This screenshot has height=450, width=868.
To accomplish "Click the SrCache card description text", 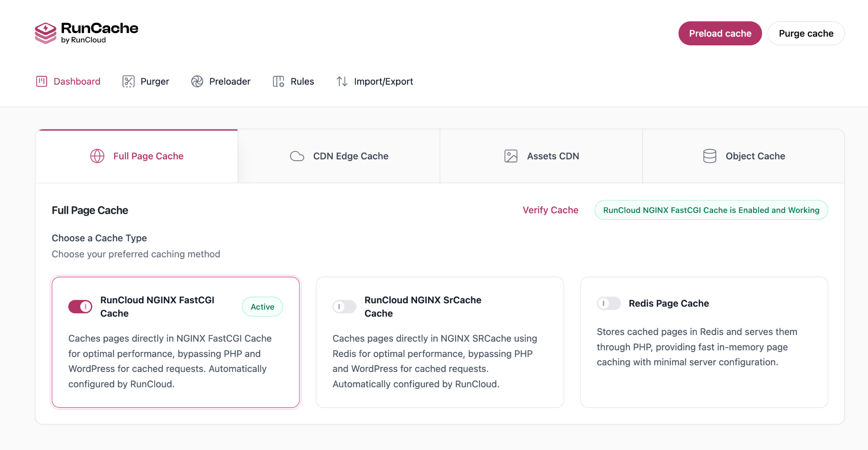I will (435, 361).
